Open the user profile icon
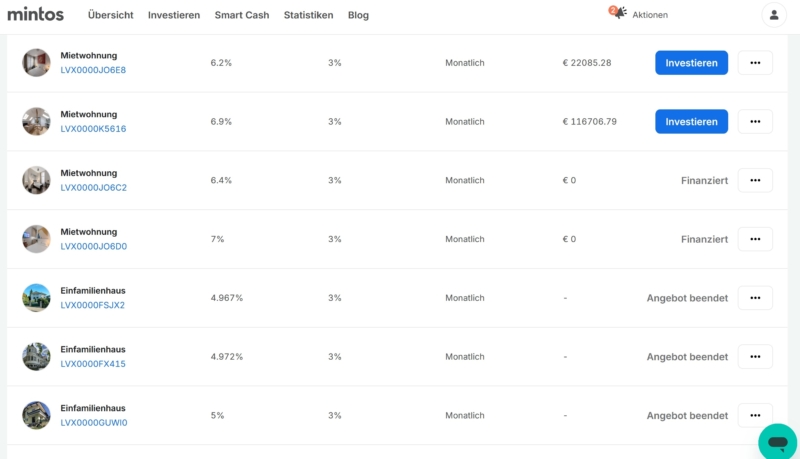Viewport: 800px width, 459px height. click(773, 15)
